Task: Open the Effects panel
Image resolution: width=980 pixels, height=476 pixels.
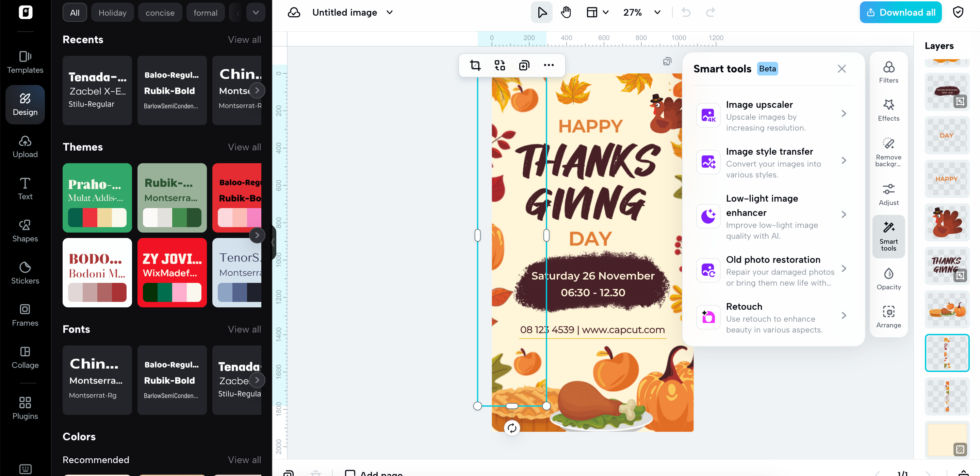Action: coord(888,110)
